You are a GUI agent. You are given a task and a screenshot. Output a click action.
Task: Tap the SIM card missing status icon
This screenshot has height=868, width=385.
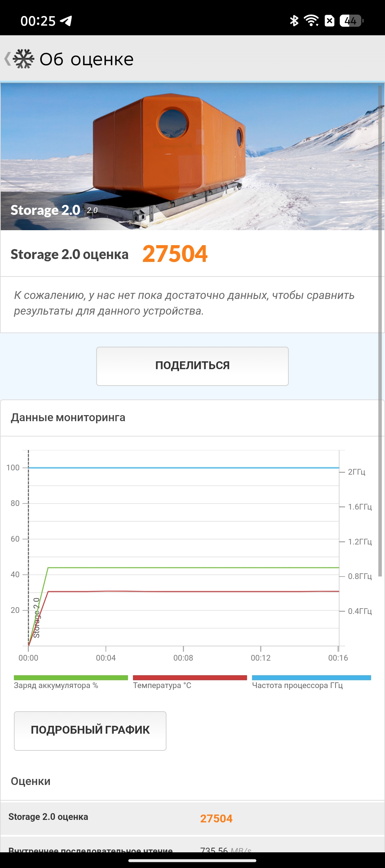pos(330,21)
